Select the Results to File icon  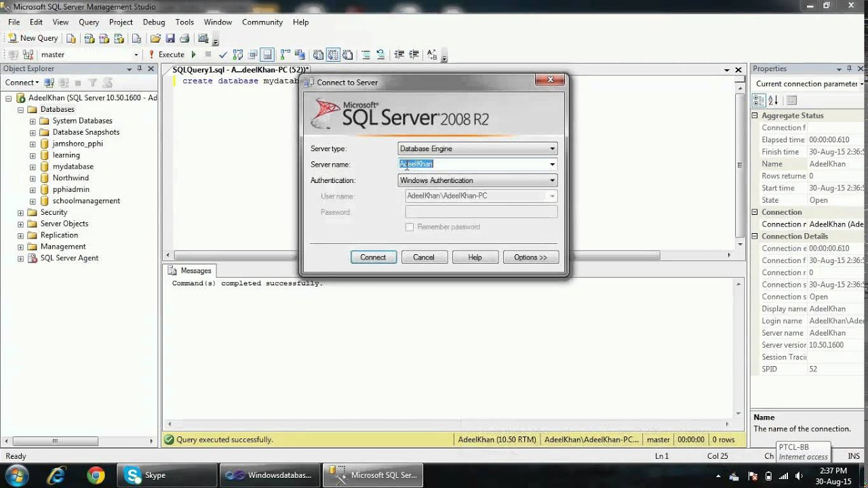click(x=348, y=54)
